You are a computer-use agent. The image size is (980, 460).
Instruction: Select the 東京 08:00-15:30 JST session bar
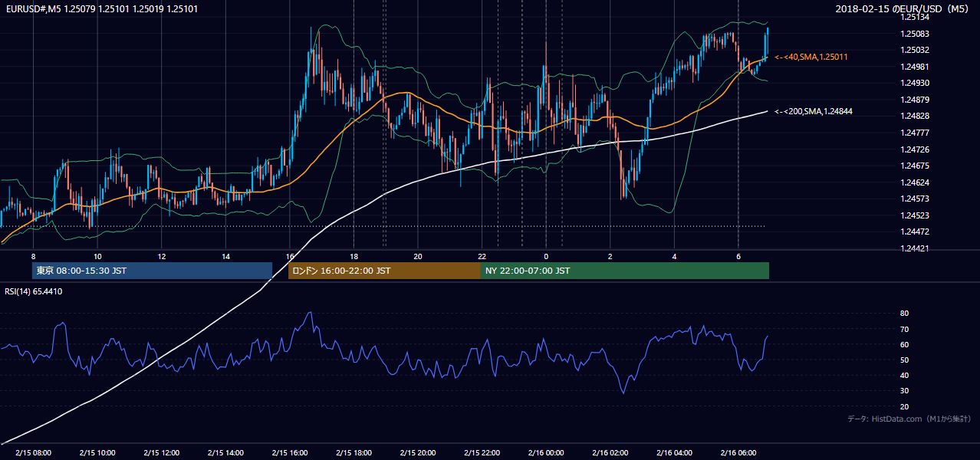click(x=152, y=271)
